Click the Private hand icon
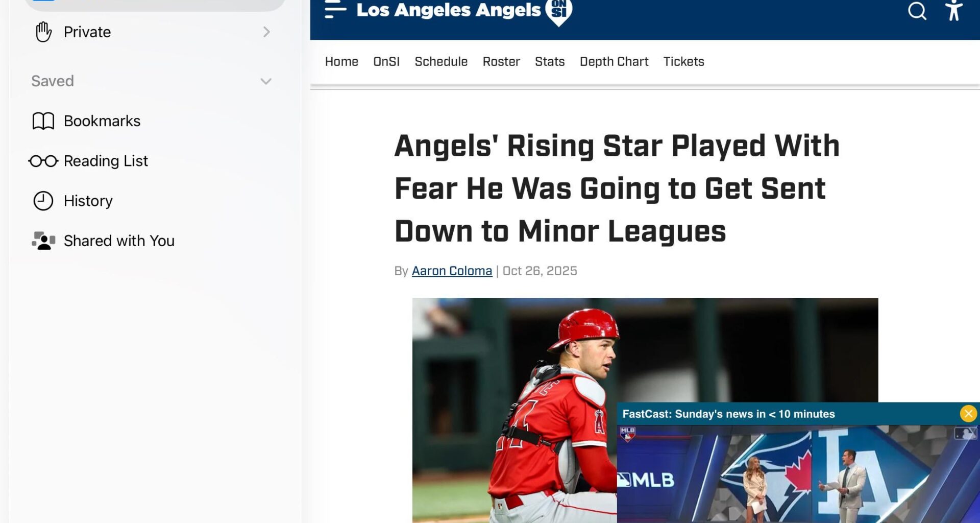980x523 pixels. [x=44, y=32]
